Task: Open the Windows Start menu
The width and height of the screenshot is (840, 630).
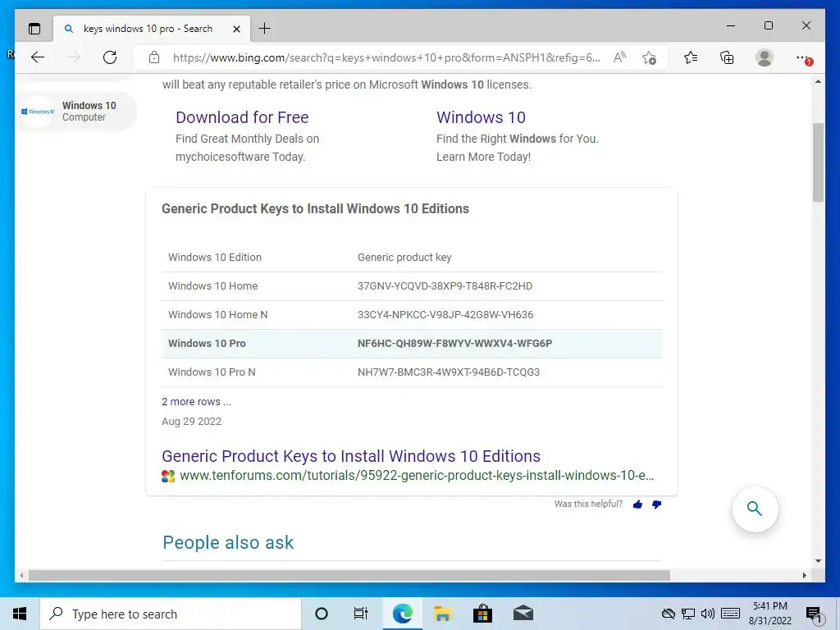Action: 20,614
